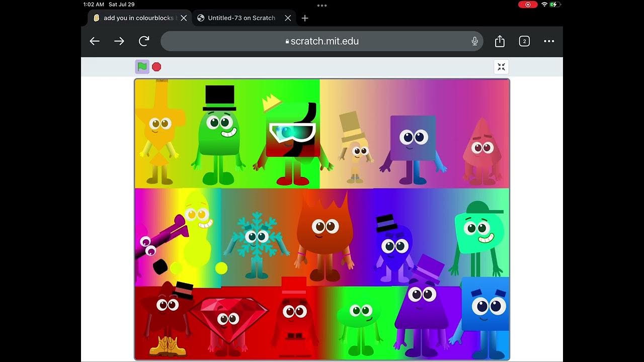Click the purple triangle character with hat
Screen dimensions: 644x362
click(421, 307)
